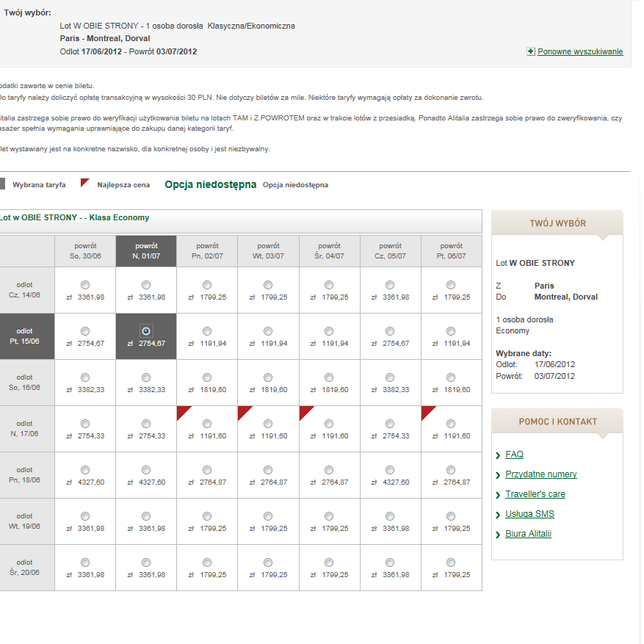Click the gray Wybrana taryfa legend square

coord(2,184)
